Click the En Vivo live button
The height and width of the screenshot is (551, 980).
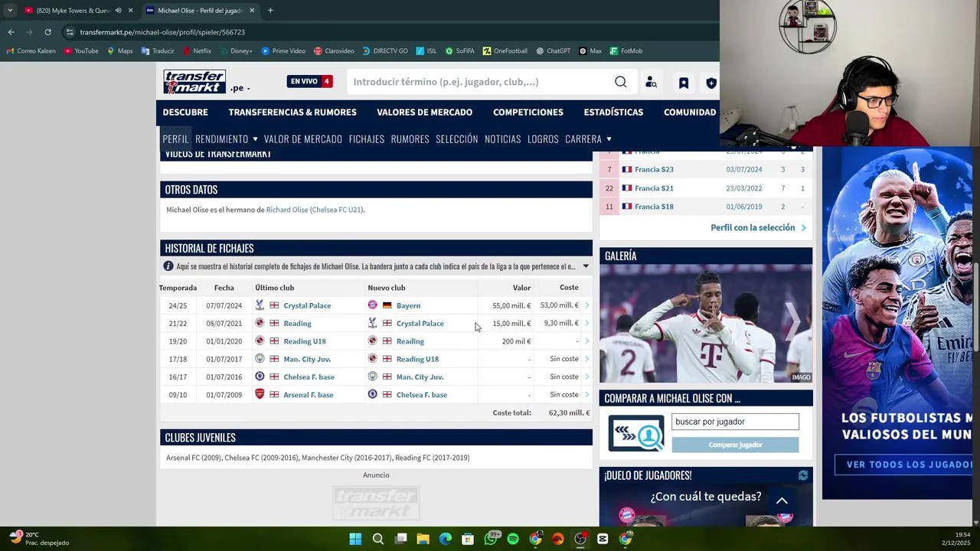(309, 81)
